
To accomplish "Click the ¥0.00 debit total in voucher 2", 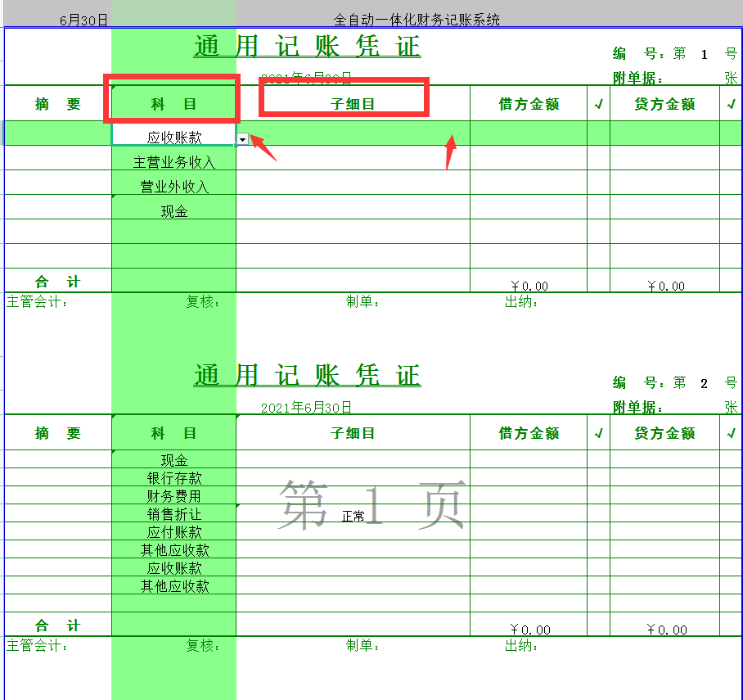I will (x=529, y=629).
